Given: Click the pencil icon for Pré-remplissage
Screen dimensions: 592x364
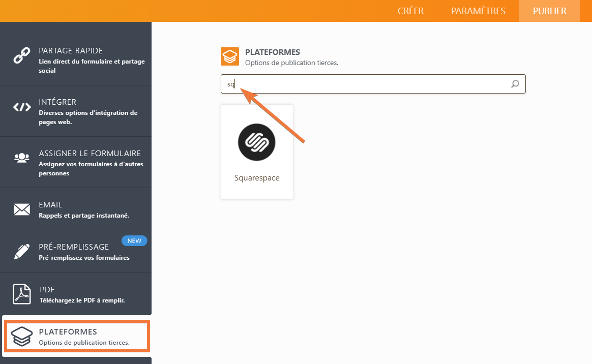Looking at the screenshot, I should coord(22,252).
